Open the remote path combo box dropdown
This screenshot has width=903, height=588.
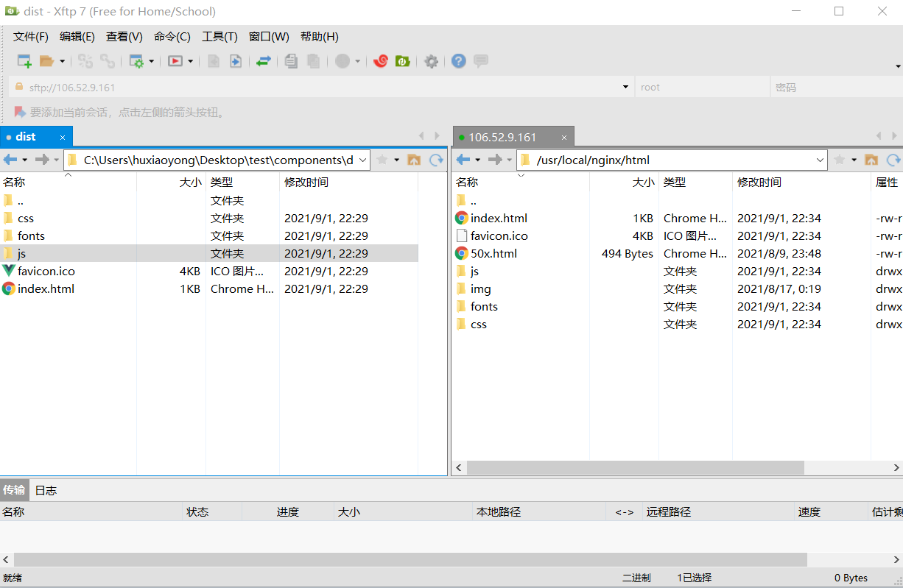pos(821,160)
